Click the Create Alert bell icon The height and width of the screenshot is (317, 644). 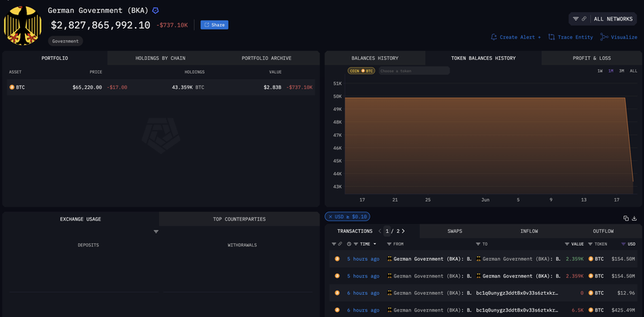click(494, 36)
